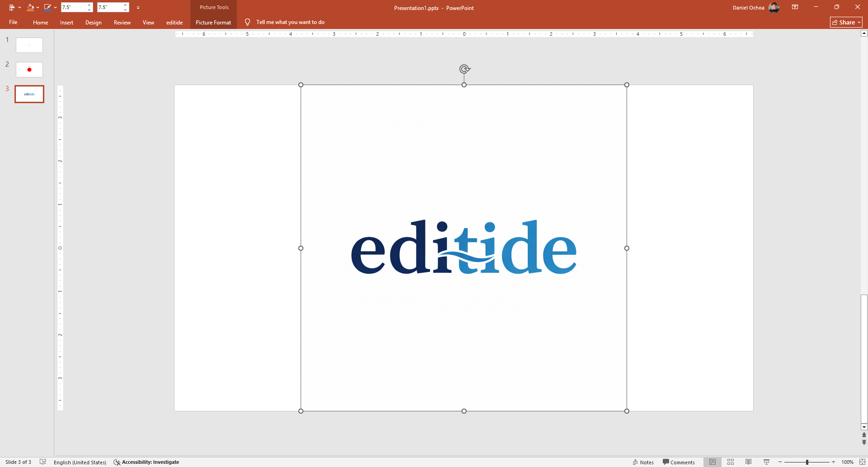Click the bottom-left resize handle of picture
Image resolution: width=868 pixels, height=467 pixels.
(301, 411)
